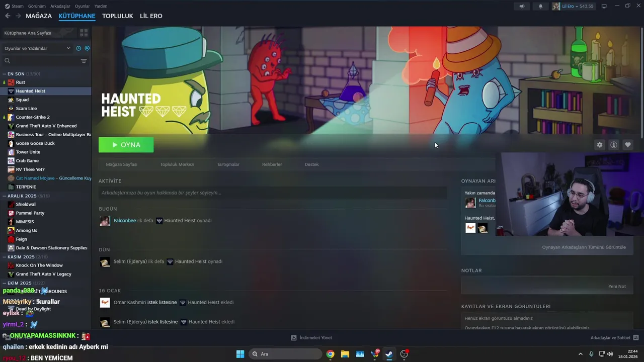Collapse the KASIM 2025 category
644x362 pixels.
[4, 257]
